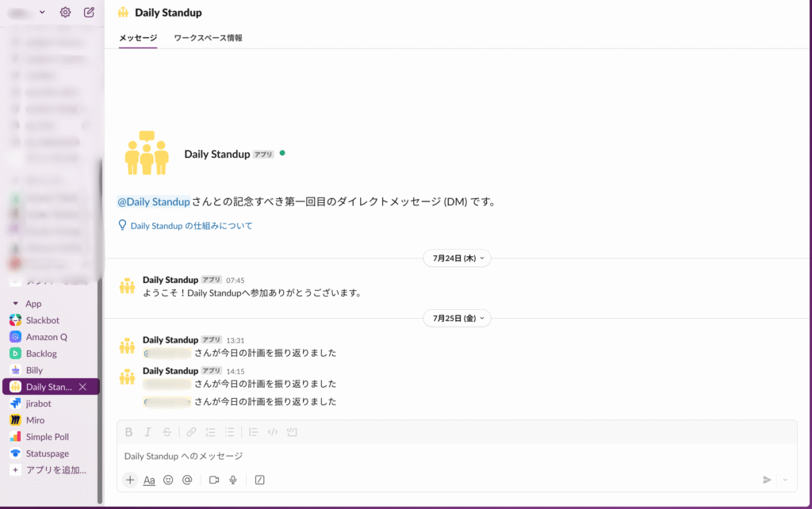Open the emoji picker
Image resolution: width=812 pixels, height=509 pixels.
click(x=168, y=480)
